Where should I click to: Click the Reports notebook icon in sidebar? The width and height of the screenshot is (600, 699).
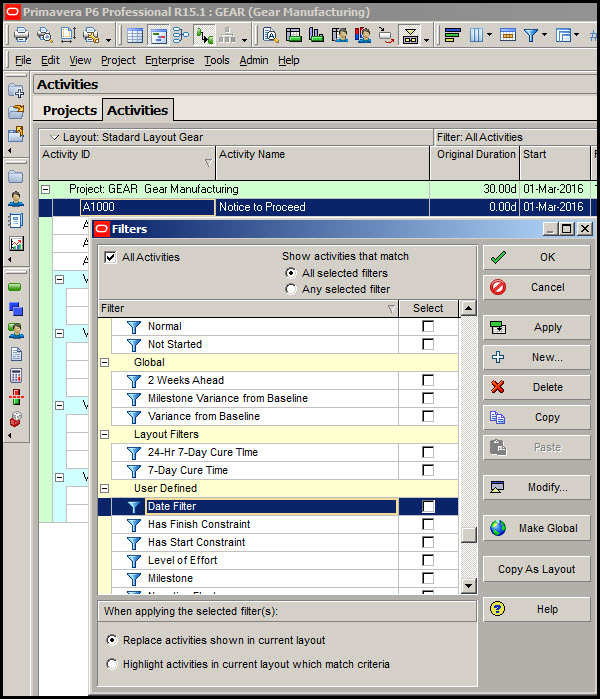click(x=16, y=221)
